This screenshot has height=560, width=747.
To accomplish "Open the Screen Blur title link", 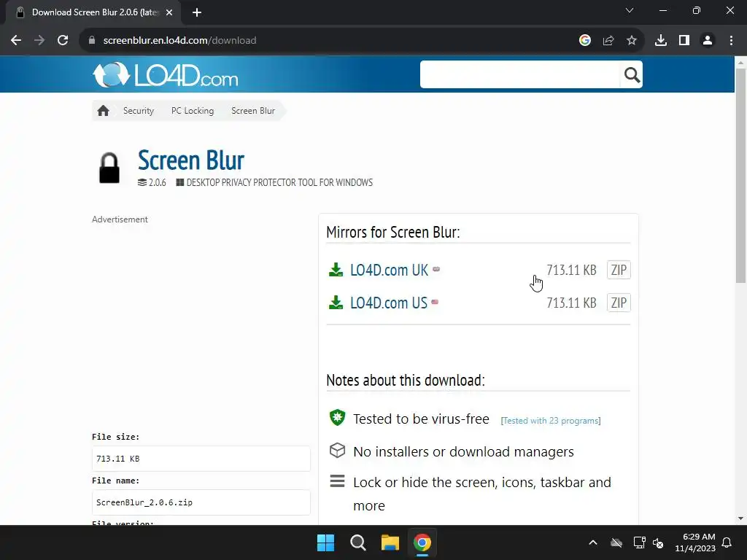I will coord(191,160).
